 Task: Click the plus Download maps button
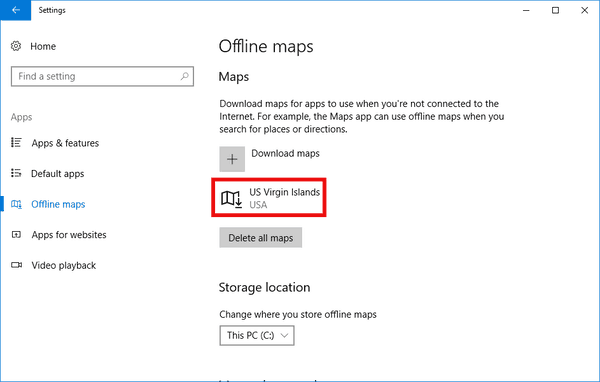click(x=232, y=159)
